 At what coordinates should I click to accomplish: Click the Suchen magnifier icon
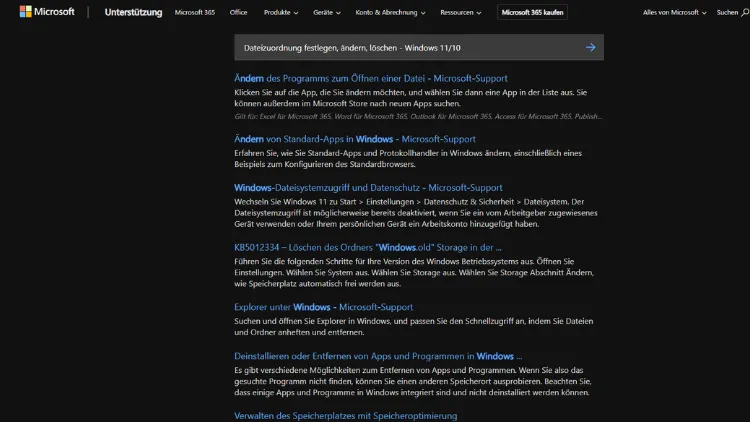tap(745, 13)
